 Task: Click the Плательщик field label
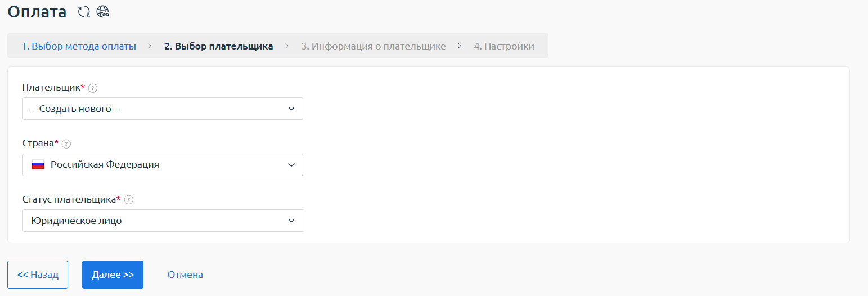[51, 88]
